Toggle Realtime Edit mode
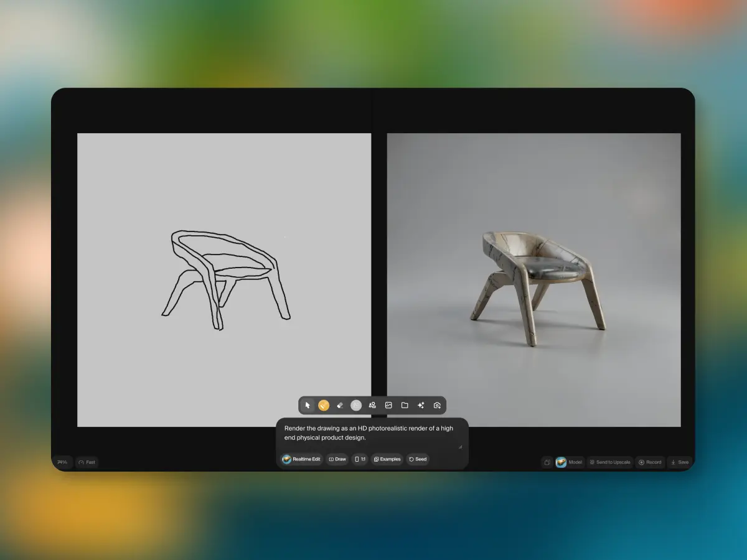Viewport: 747px width, 560px height. point(301,459)
